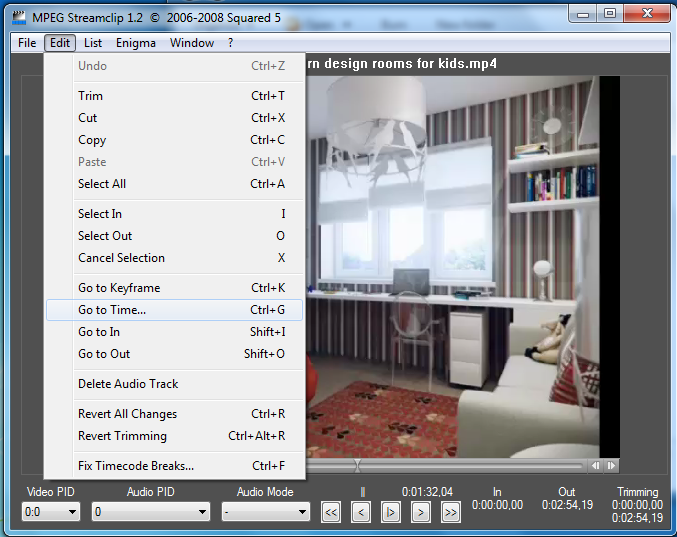Choose Go to In entry
The width and height of the screenshot is (677, 537).
click(174, 332)
